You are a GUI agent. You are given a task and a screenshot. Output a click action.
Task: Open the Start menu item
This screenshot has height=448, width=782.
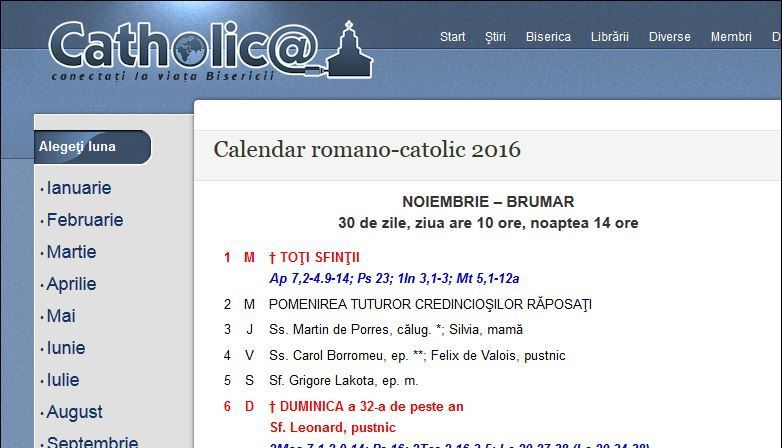(x=452, y=37)
